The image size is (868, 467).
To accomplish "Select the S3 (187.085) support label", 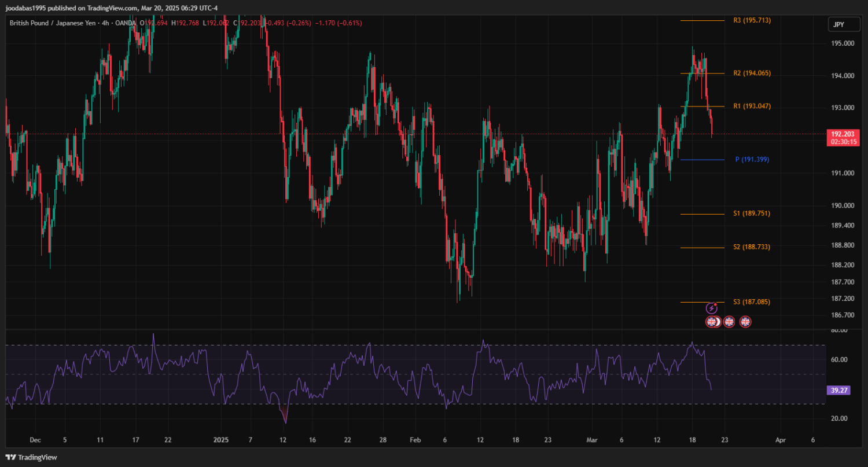I will click(x=752, y=302).
